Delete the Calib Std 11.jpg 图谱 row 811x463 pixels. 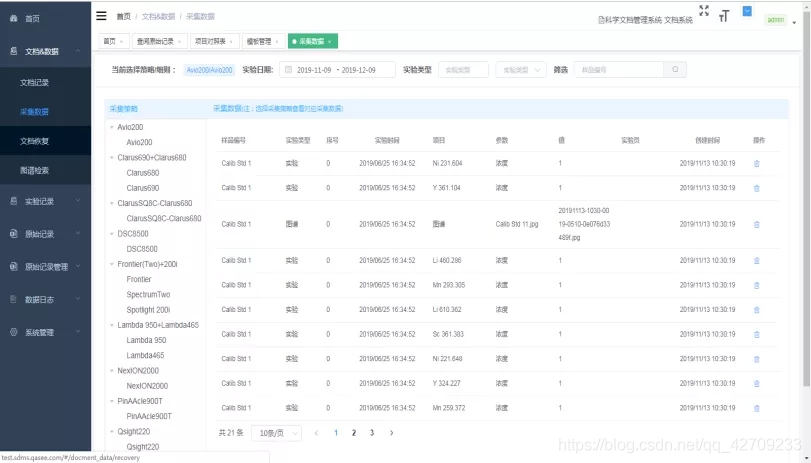tap(757, 225)
